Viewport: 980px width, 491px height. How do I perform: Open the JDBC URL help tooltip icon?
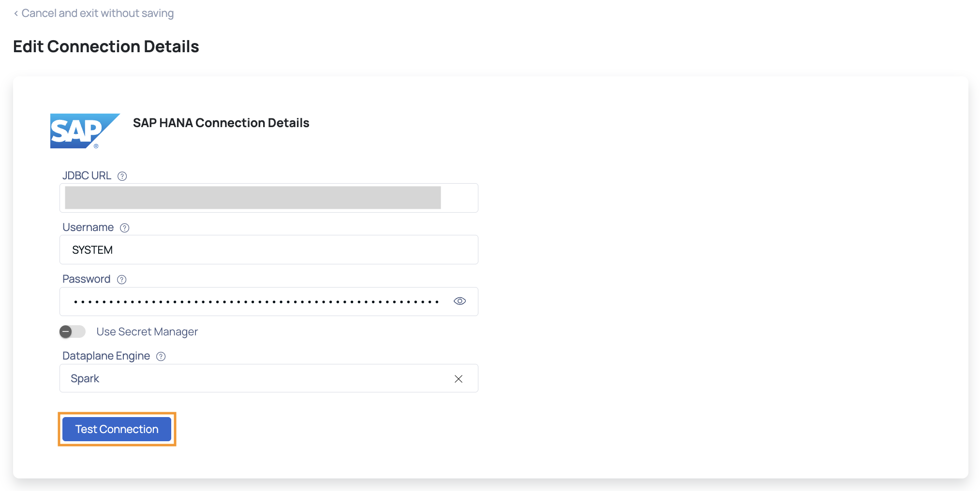tap(122, 176)
